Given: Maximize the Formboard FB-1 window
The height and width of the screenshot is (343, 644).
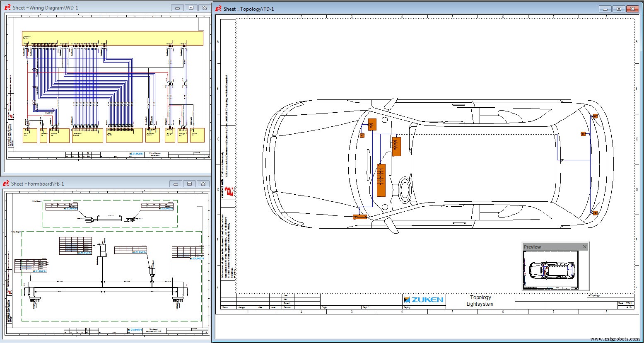Looking at the screenshot, I should coord(190,183).
